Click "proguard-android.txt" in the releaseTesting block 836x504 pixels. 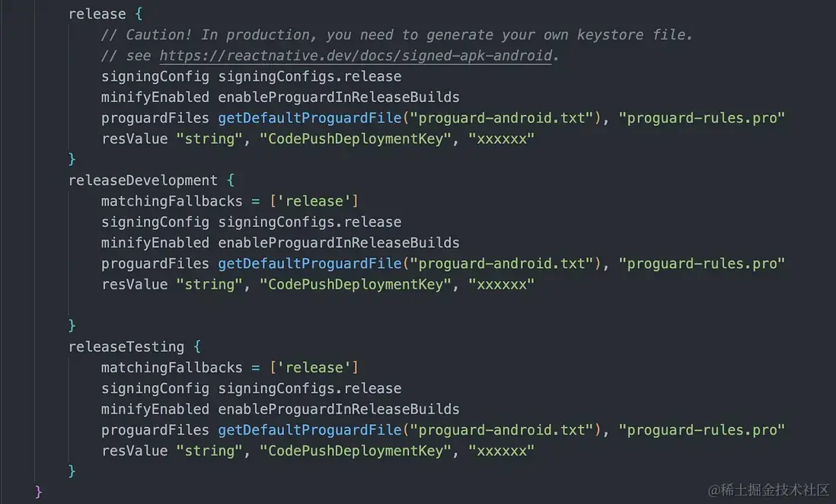[x=498, y=429]
